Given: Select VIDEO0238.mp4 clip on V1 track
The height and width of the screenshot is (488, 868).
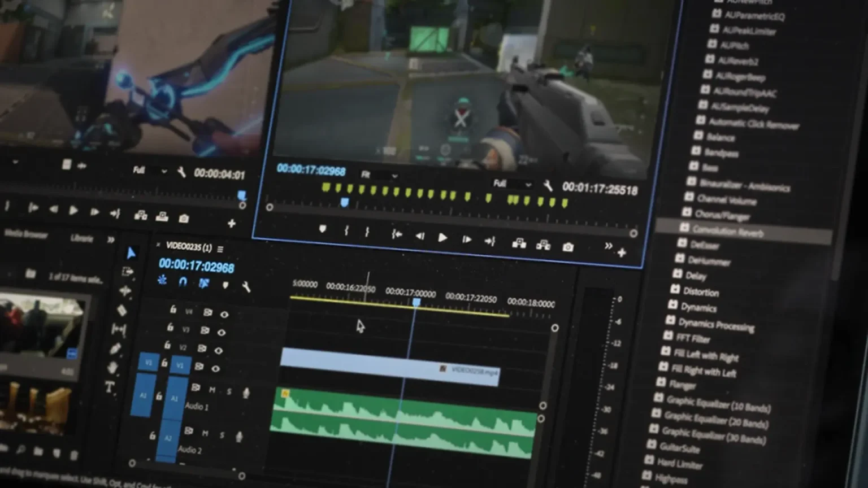Looking at the screenshot, I should [390, 366].
